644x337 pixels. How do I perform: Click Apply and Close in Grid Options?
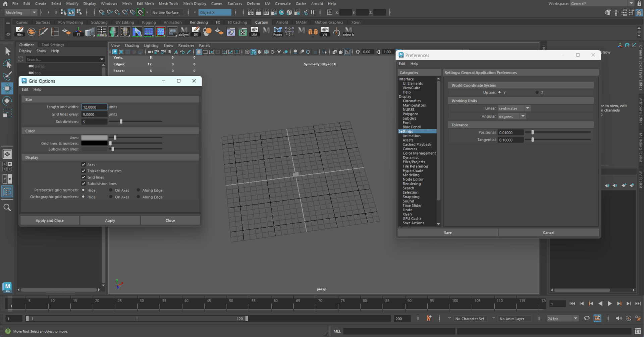(x=50, y=220)
